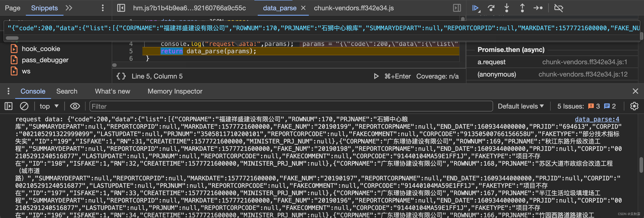
Task: Open the hm.js file tab
Action: pyautogui.click(x=189, y=8)
